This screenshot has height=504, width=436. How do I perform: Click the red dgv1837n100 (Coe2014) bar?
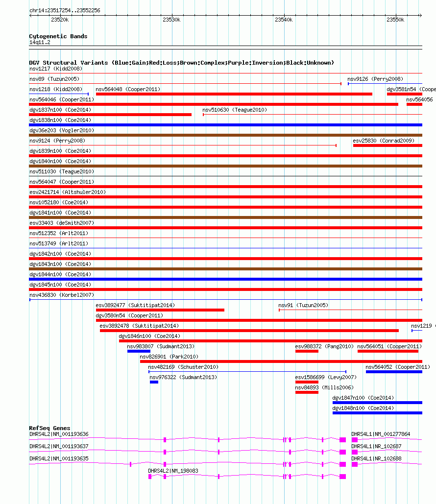110,115
